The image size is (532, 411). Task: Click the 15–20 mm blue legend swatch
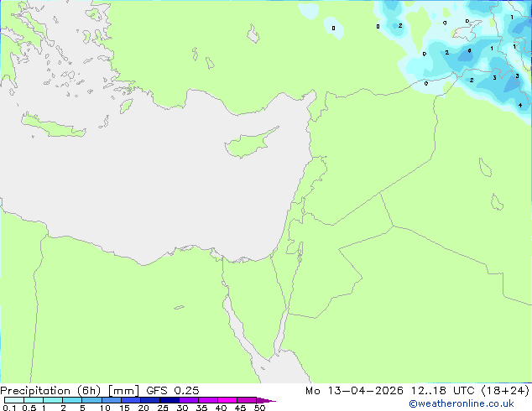click(x=130, y=400)
